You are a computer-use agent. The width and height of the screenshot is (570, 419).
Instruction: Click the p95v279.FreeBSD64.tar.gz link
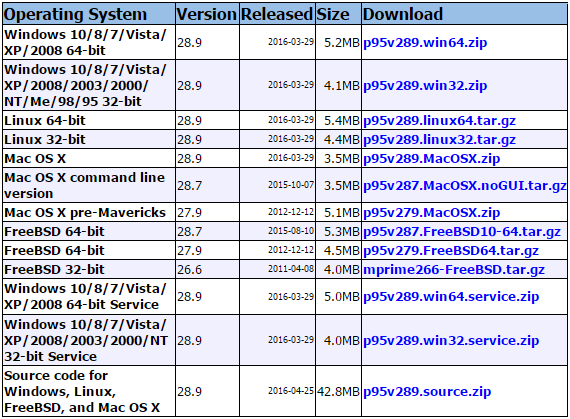(x=451, y=251)
